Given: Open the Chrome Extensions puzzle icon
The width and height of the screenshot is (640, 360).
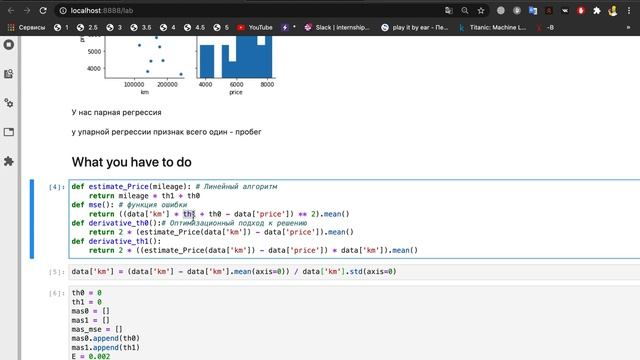Looking at the screenshot, I should [597, 11].
